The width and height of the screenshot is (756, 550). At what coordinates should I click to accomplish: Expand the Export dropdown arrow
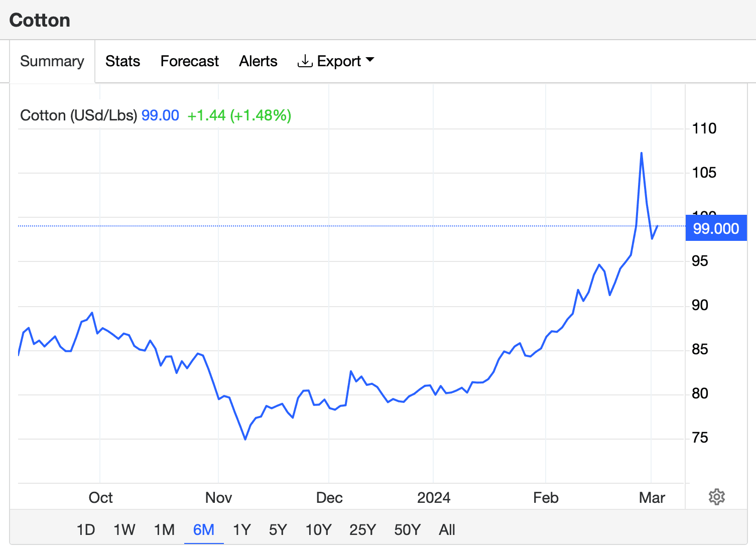point(370,60)
